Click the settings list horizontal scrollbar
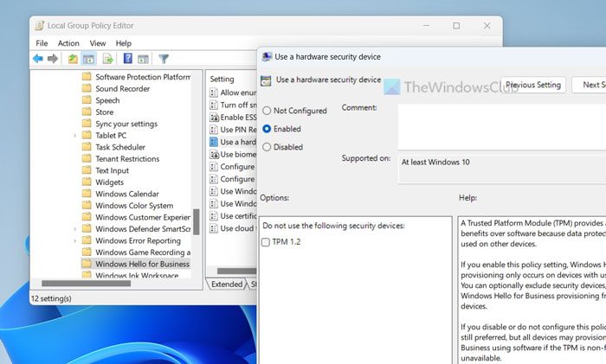Viewport: 606px width, 364px height. click(237, 271)
